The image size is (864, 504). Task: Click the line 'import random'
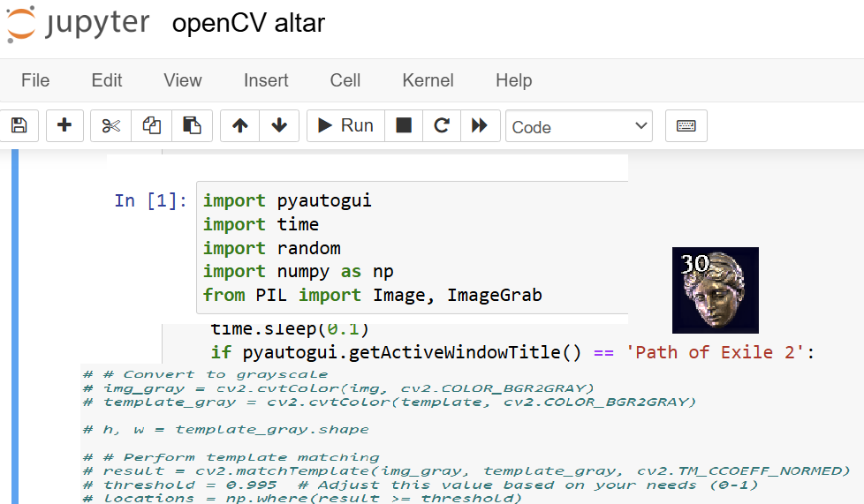click(x=271, y=248)
